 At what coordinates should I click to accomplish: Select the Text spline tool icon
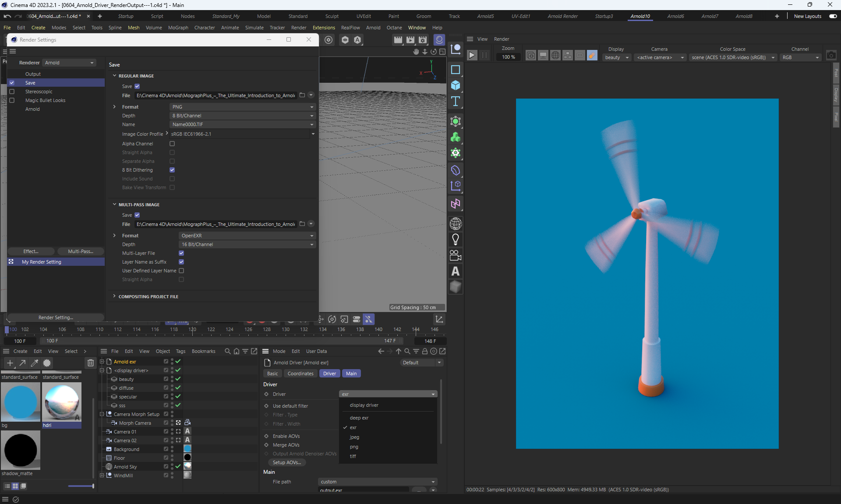click(x=456, y=102)
